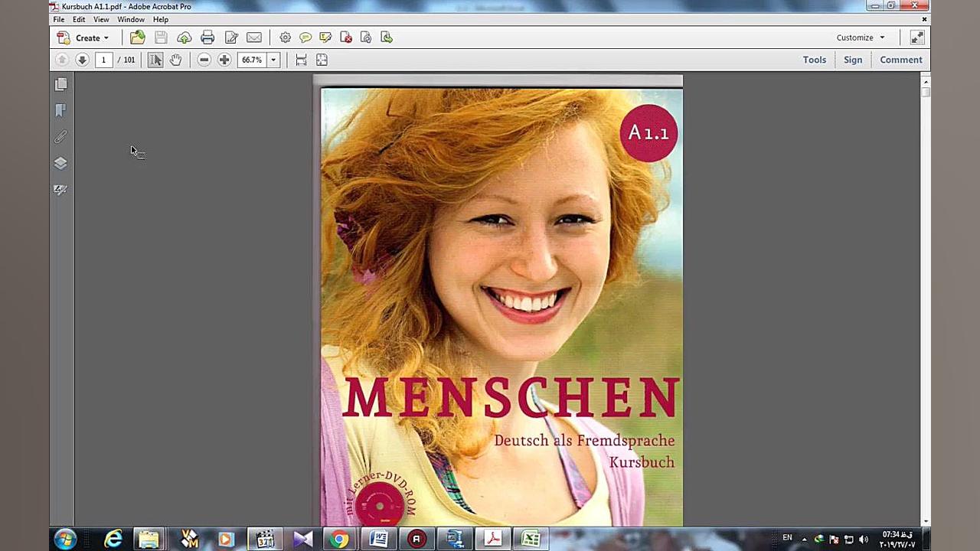The image size is (980, 551).
Task: Close the document with small X
Action: point(924,19)
